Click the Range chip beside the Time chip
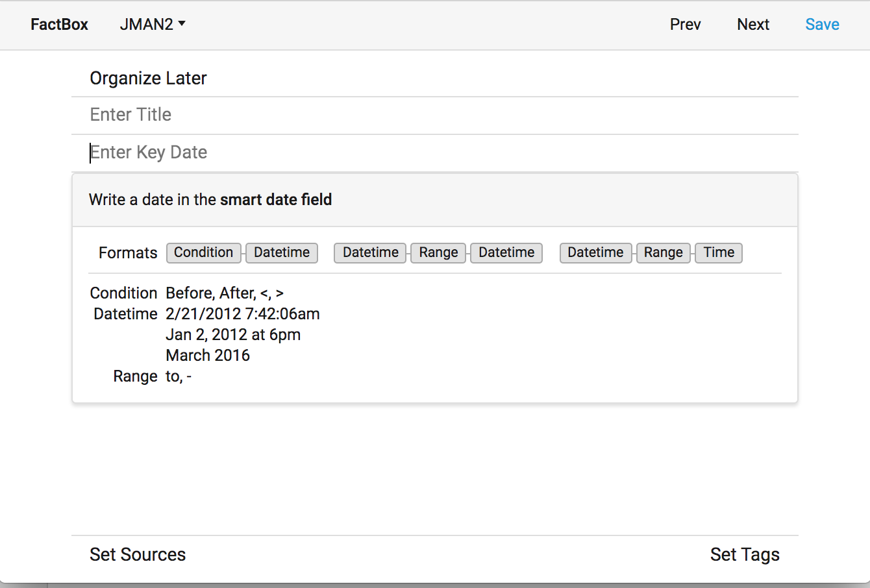870x588 pixels. [x=663, y=252]
